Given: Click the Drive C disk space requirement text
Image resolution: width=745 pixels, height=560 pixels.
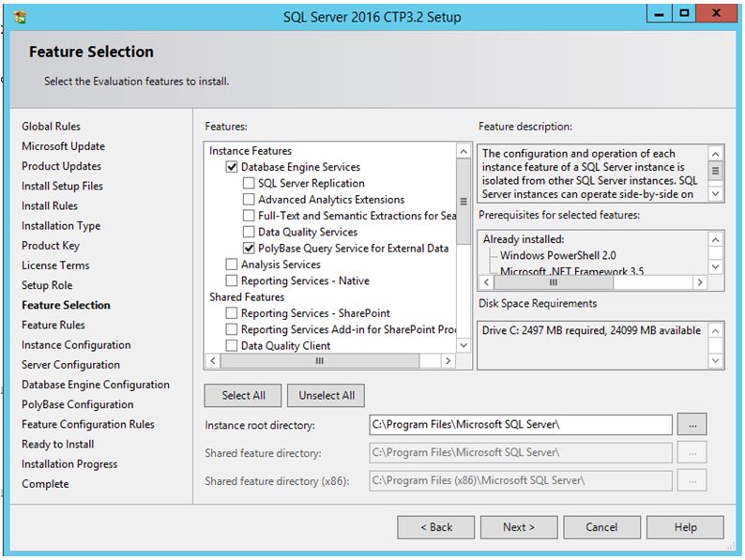Looking at the screenshot, I should tap(591, 330).
